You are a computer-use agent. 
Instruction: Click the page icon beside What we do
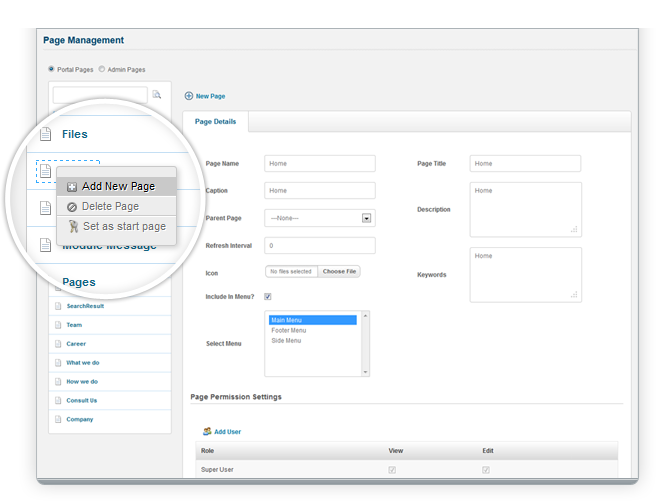tap(58, 363)
